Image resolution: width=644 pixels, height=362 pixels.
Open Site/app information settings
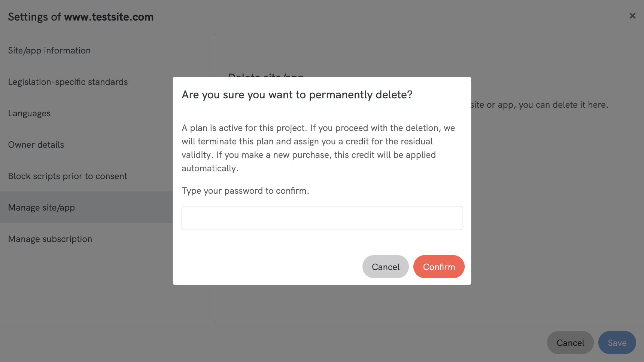point(49,50)
